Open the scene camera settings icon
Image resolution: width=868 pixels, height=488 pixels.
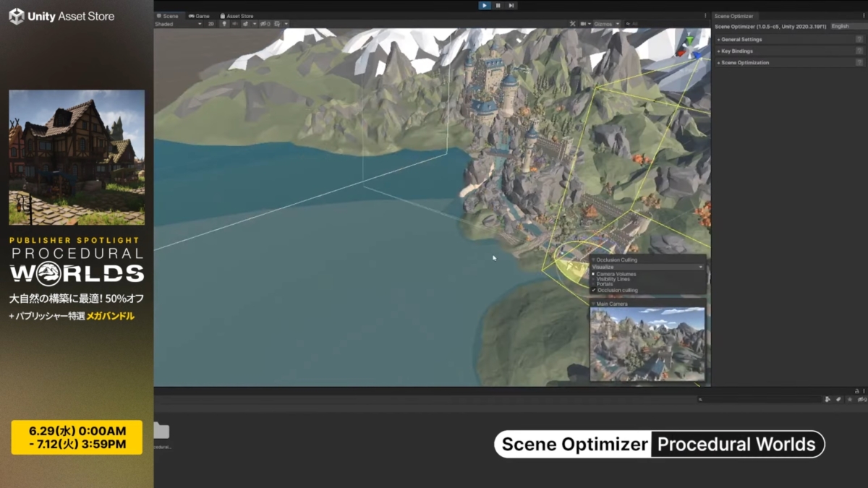pos(583,24)
